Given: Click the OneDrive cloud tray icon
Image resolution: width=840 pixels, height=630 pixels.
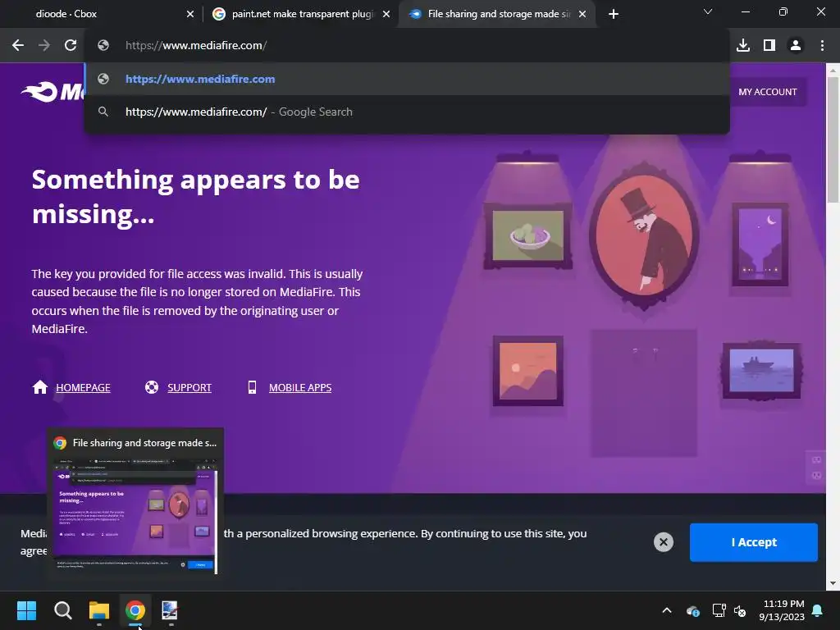Looking at the screenshot, I should (692, 610).
